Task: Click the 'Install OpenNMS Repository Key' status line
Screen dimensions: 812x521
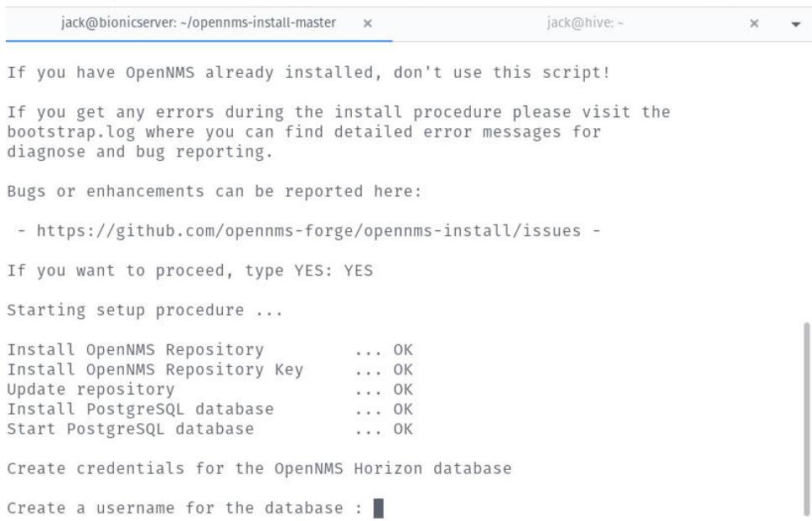Action: pyautogui.click(x=209, y=369)
